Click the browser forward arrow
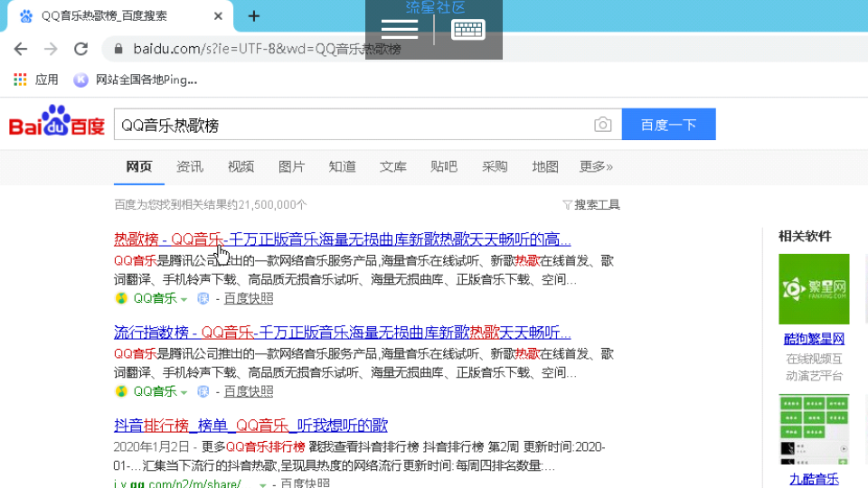 [51, 49]
